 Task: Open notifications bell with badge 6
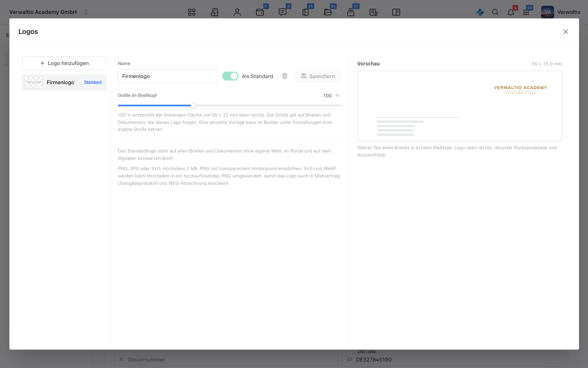(x=511, y=12)
